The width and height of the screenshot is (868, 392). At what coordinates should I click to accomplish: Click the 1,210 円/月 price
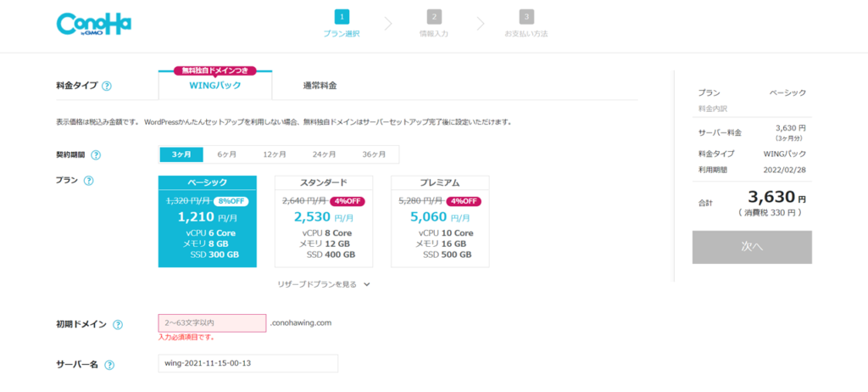point(208,216)
